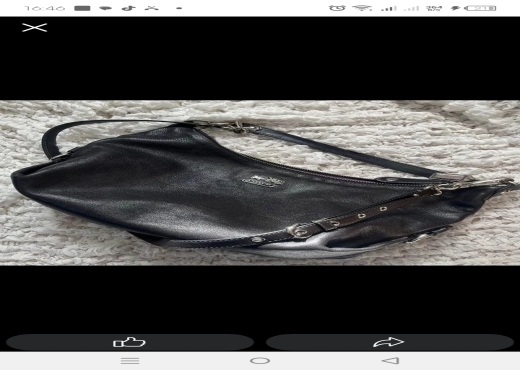Tap the battery indicator in status bar
Screen dimensions: 520x370
point(482,8)
